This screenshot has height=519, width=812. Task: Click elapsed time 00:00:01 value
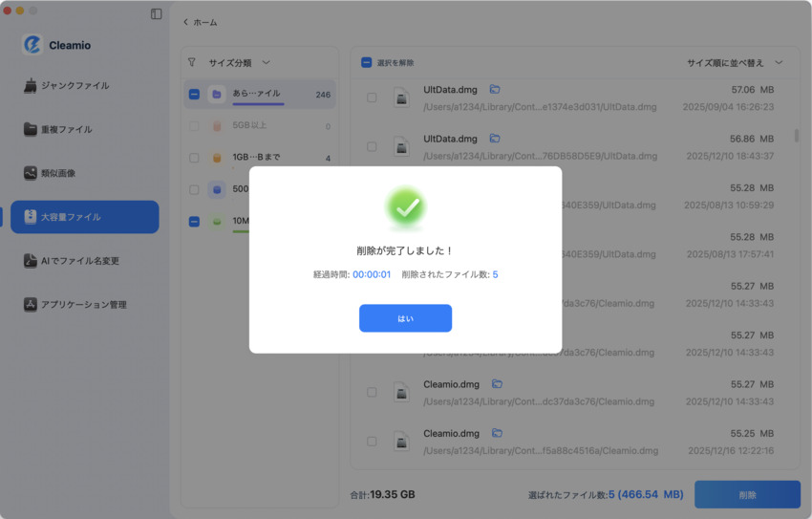tap(372, 274)
